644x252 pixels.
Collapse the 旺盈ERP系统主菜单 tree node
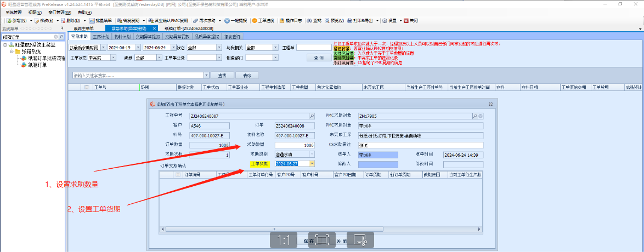point(5,45)
